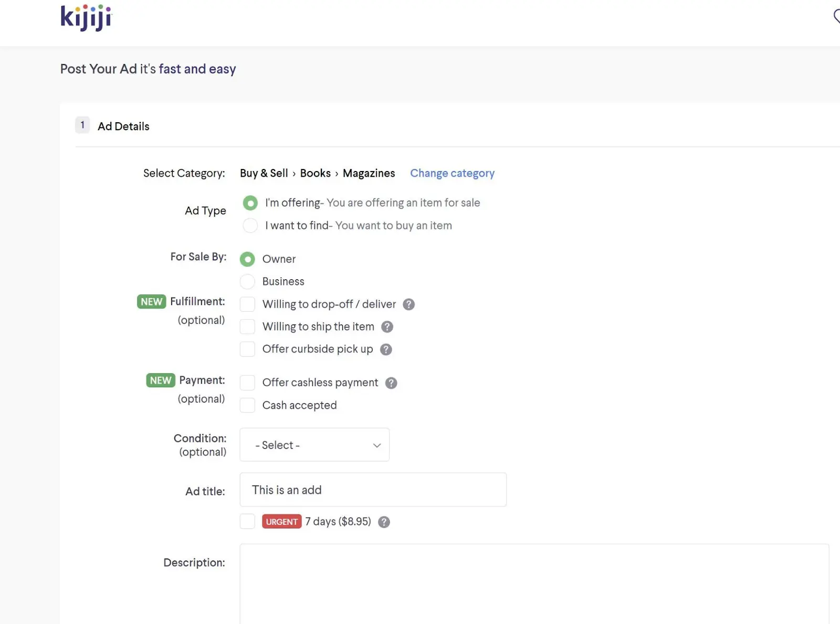Click the Books breadcrumb text

coord(316,173)
